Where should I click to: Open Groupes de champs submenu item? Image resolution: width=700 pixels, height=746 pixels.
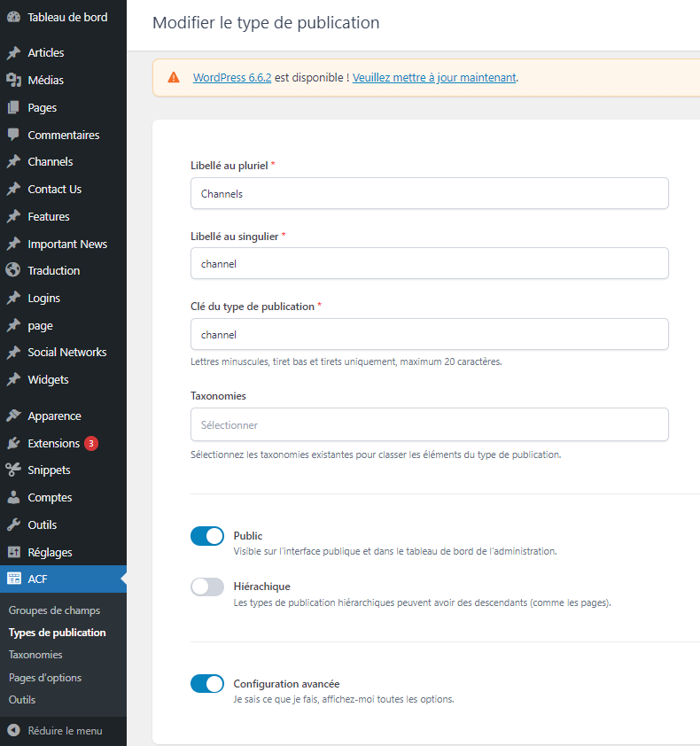[54, 610]
